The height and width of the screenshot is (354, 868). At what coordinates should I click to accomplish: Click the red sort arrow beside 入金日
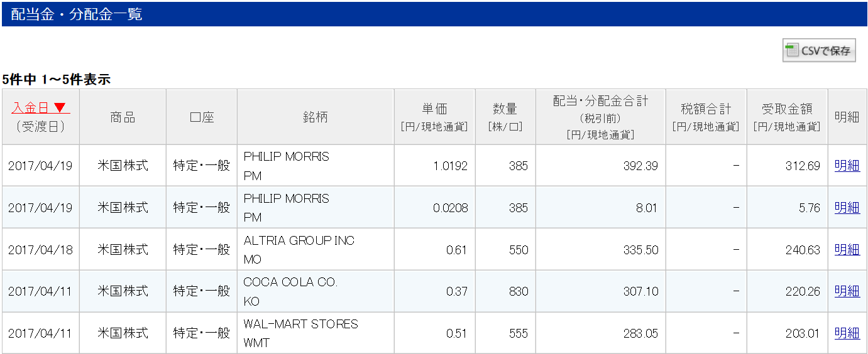pyautogui.click(x=60, y=108)
